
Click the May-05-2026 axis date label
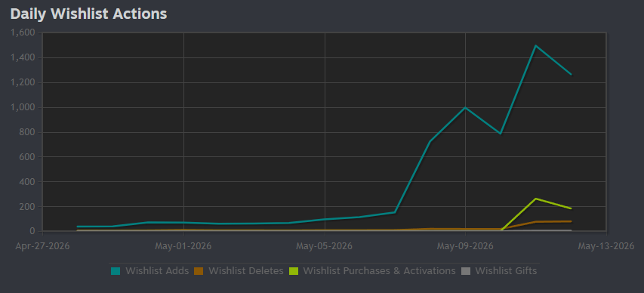click(x=324, y=246)
